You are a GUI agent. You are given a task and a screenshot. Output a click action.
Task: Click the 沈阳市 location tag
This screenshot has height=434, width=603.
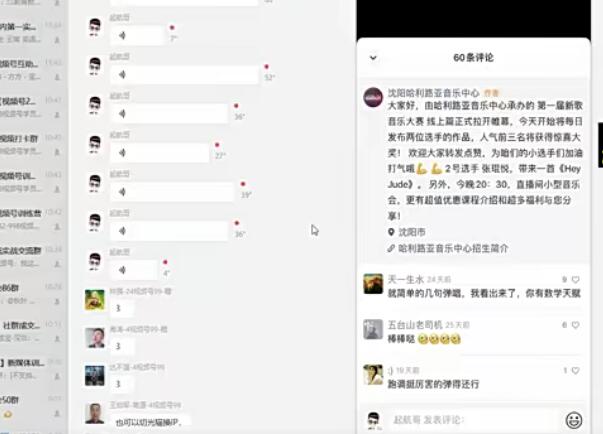411,232
